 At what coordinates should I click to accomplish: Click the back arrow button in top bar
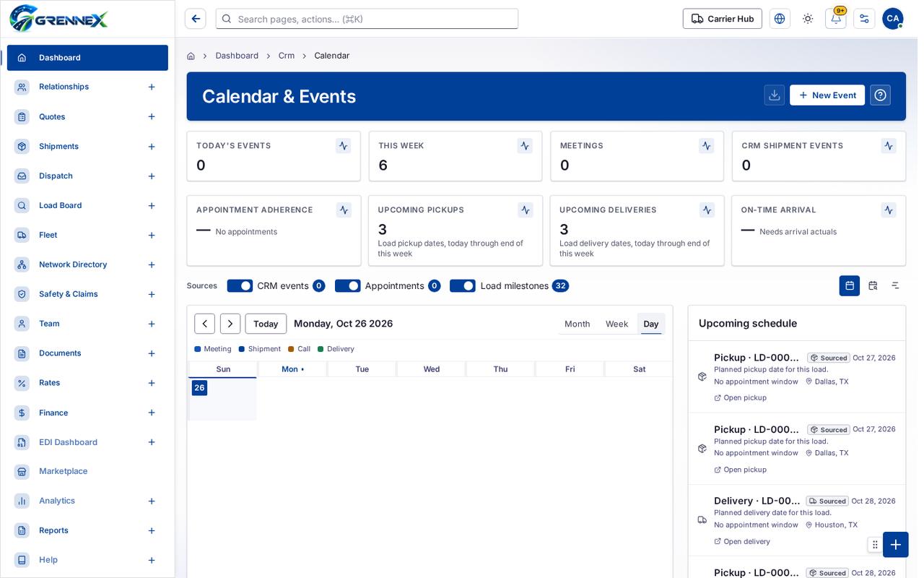pos(195,19)
